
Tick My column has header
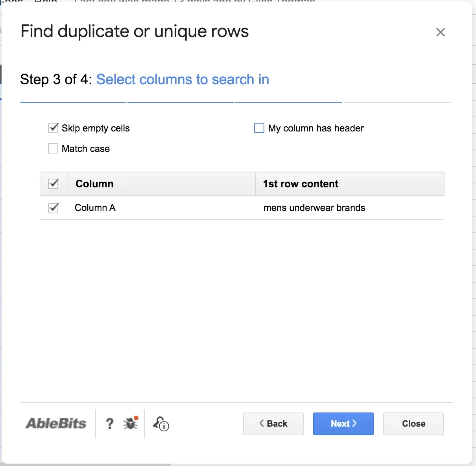click(x=259, y=128)
